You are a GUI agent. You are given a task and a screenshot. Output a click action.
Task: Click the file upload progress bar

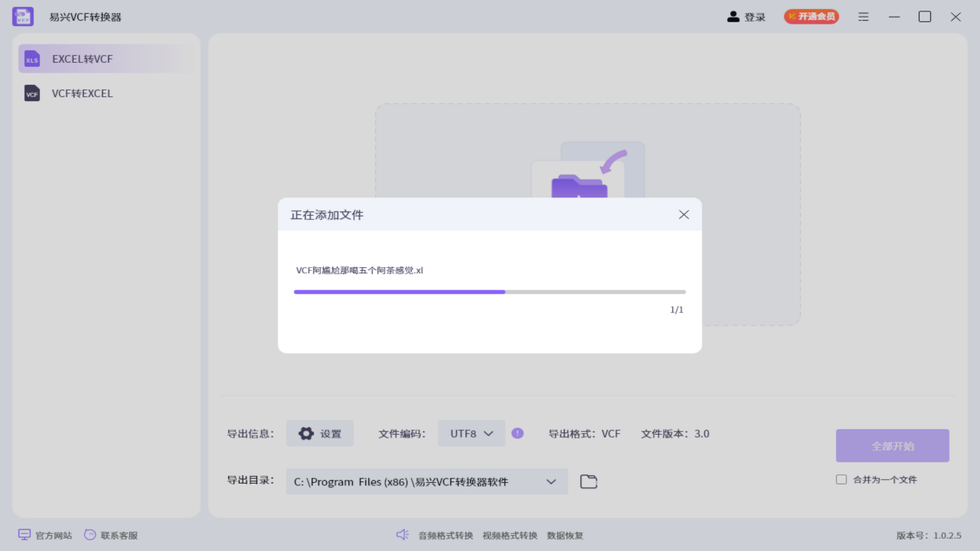point(490,292)
